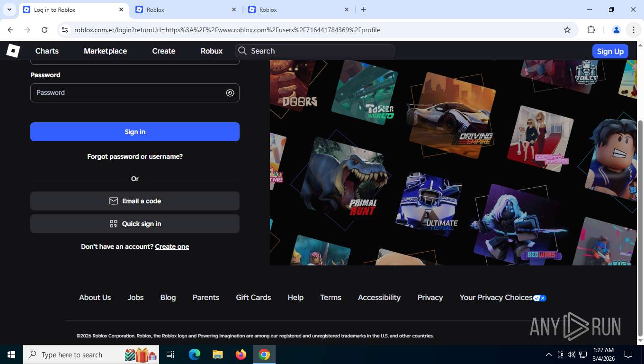Click the browser forward arrow
The image size is (644, 364).
point(27,30)
